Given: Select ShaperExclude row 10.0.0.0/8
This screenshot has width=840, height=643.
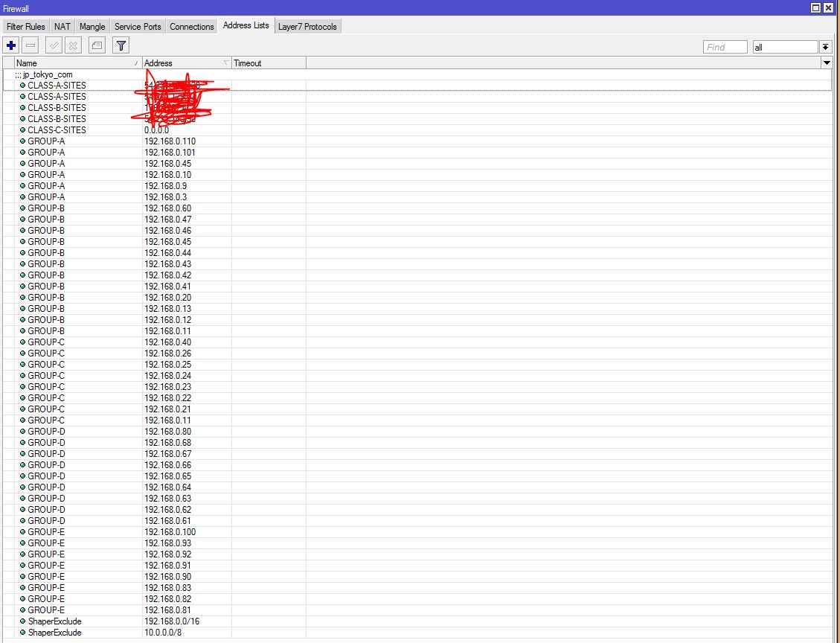Looking at the screenshot, I should pos(417,633).
